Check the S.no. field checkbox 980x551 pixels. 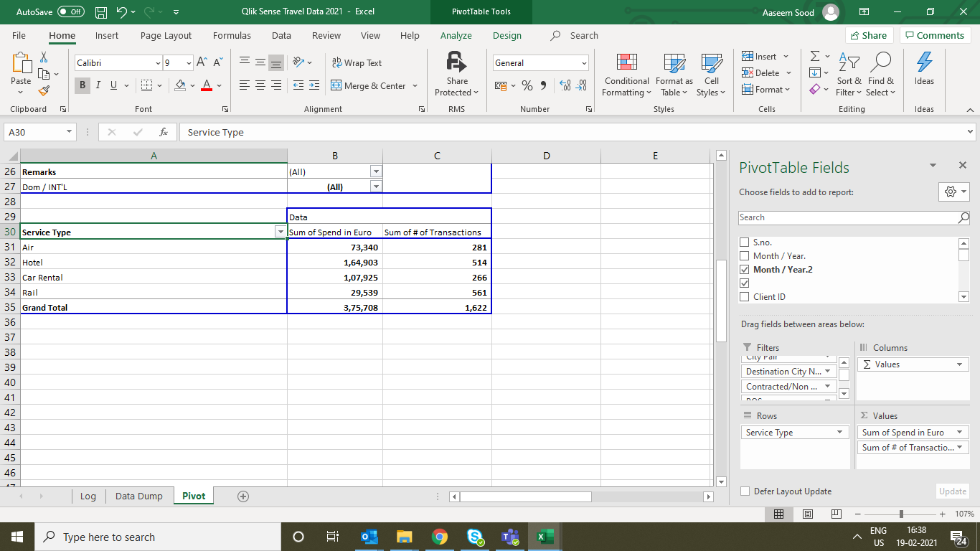[x=744, y=242]
